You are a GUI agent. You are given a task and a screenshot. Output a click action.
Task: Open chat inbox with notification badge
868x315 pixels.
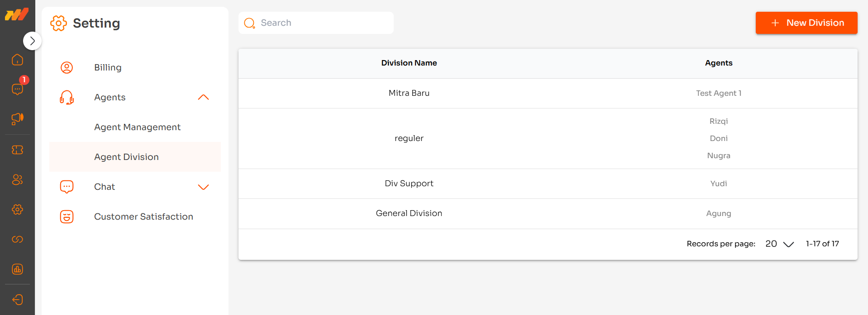tap(17, 89)
